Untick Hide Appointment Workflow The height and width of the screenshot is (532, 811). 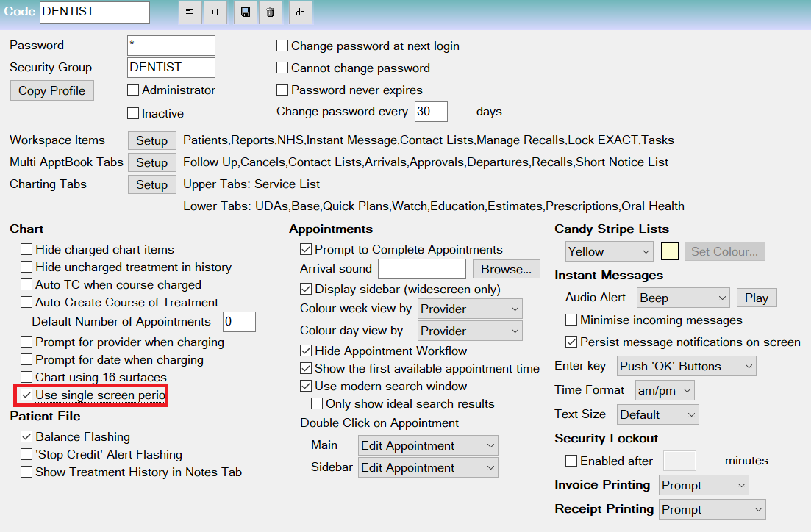(306, 351)
